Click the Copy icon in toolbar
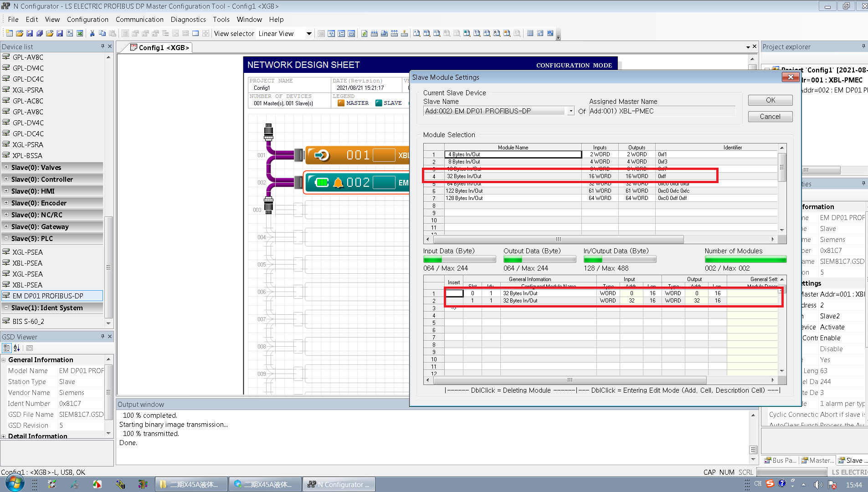Viewport: 868px width, 492px height. click(x=102, y=33)
